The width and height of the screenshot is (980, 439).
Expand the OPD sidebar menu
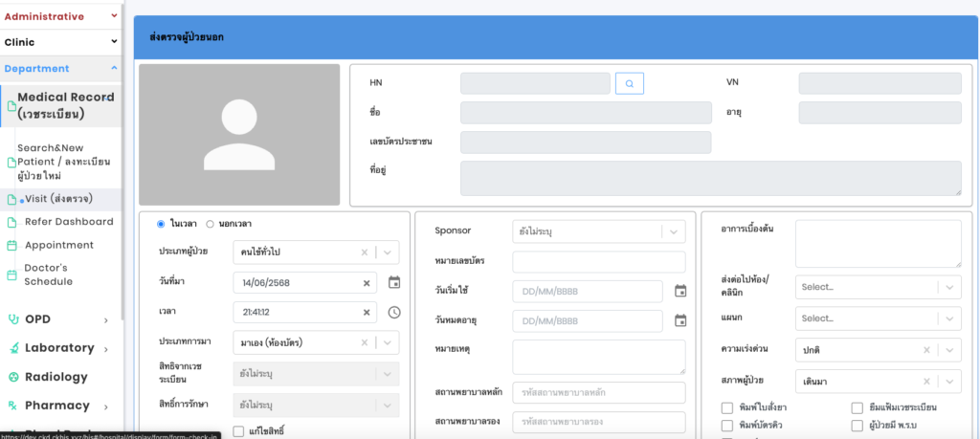pos(57,318)
